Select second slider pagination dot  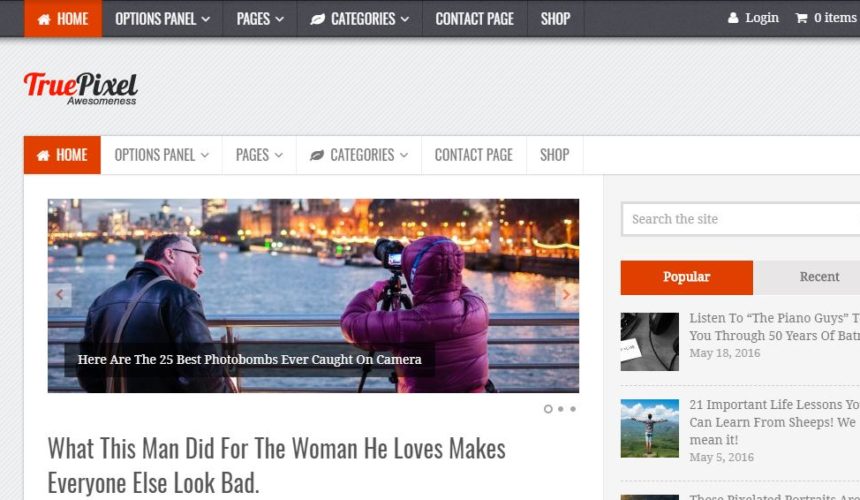[x=561, y=409]
